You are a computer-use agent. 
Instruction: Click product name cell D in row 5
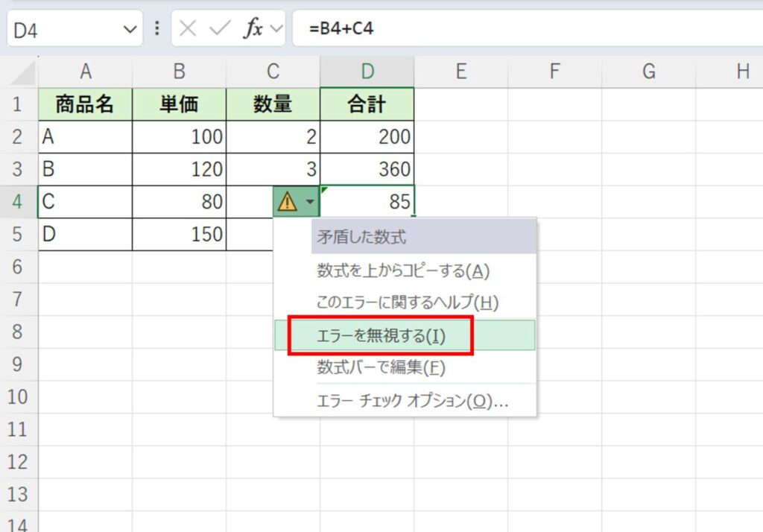[x=85, y=234]
